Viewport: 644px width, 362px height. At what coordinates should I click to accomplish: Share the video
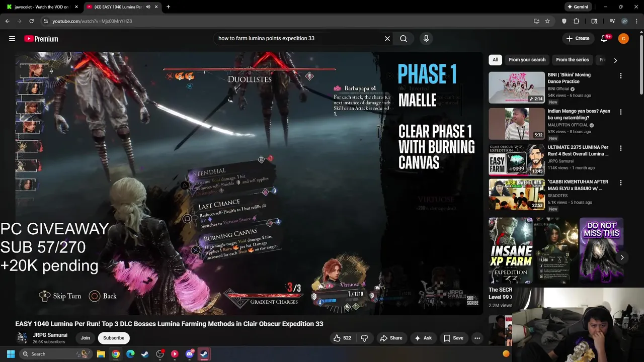pos(391,338)
